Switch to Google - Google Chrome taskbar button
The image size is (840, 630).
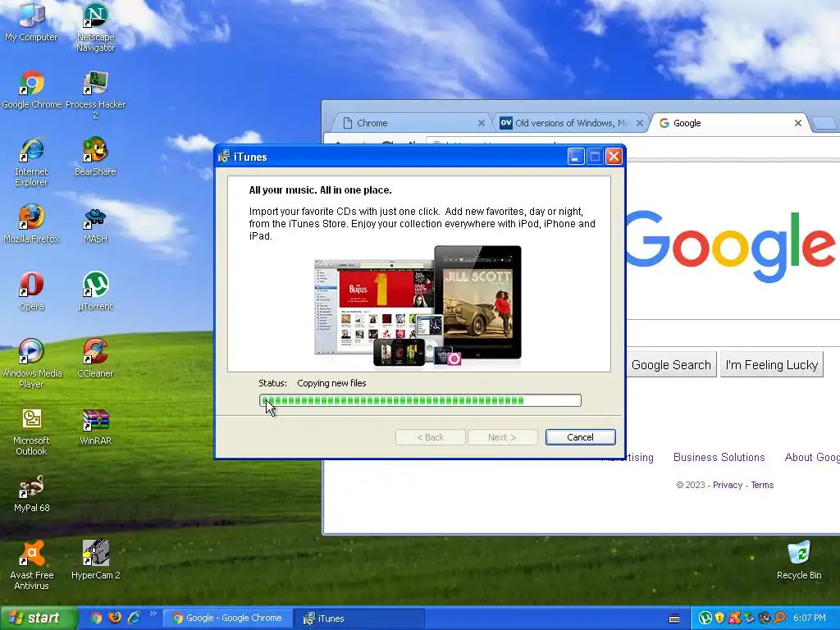[227, 619]
